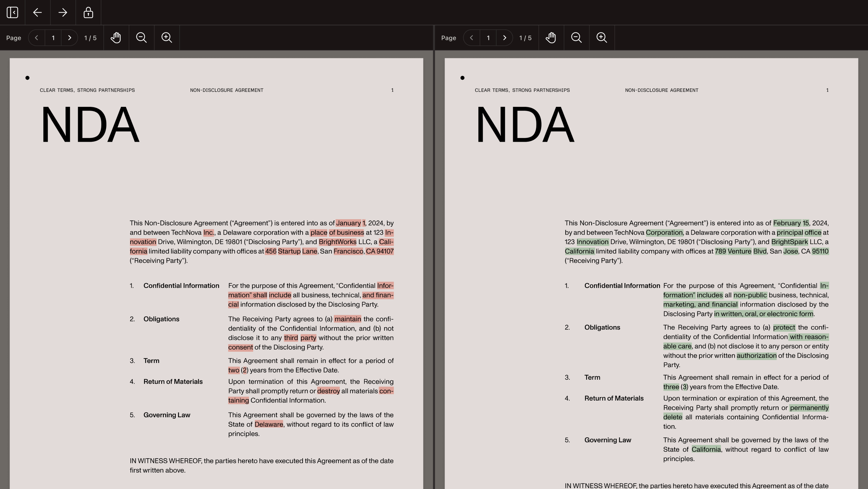868x489 pixels.
Task: Zoom in on the left document
Action: [x=167, y=38]
